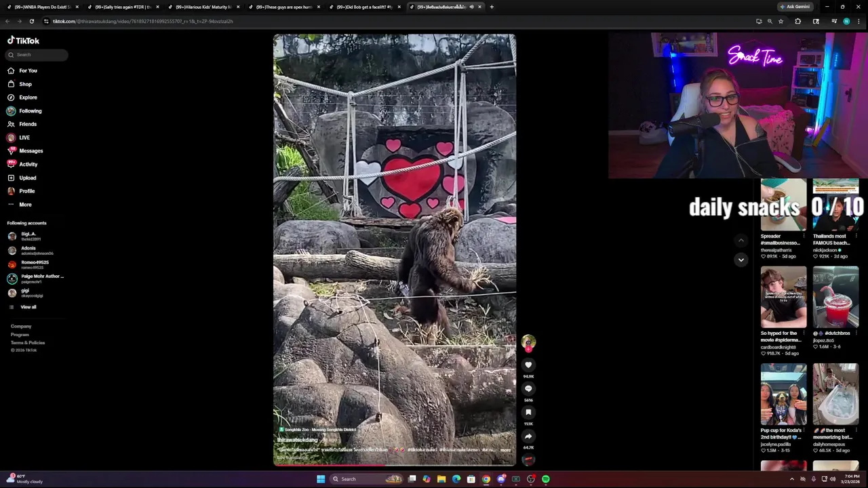
Task: Open the Windows Start menu
Action: tap(321, 479)
